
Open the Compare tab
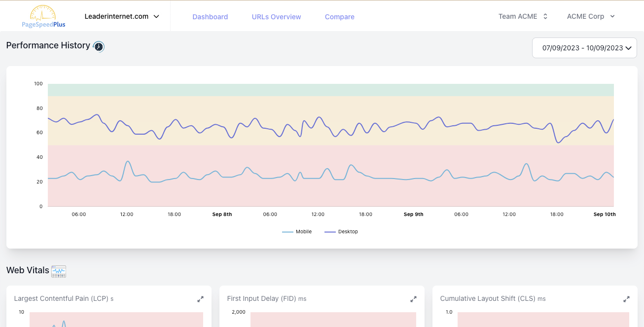coord(339,17)
